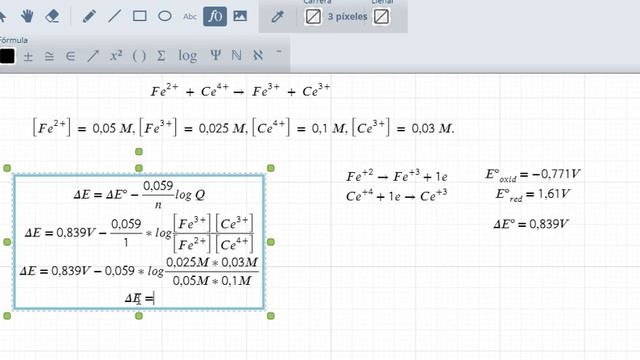Image resolution: width=640 pixels, height=360 pixels.
Task: Pick the eyedropper color tool
Action: coord(278,17)
